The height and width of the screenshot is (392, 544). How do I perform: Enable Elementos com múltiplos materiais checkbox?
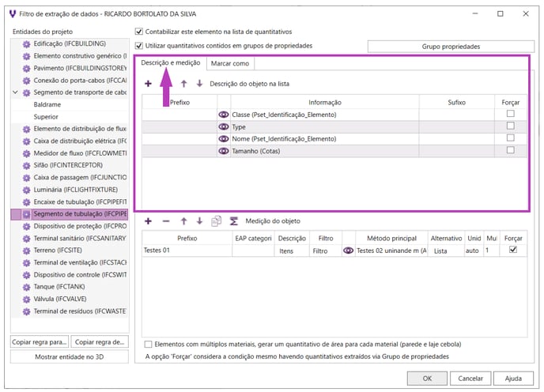[148, 344]
